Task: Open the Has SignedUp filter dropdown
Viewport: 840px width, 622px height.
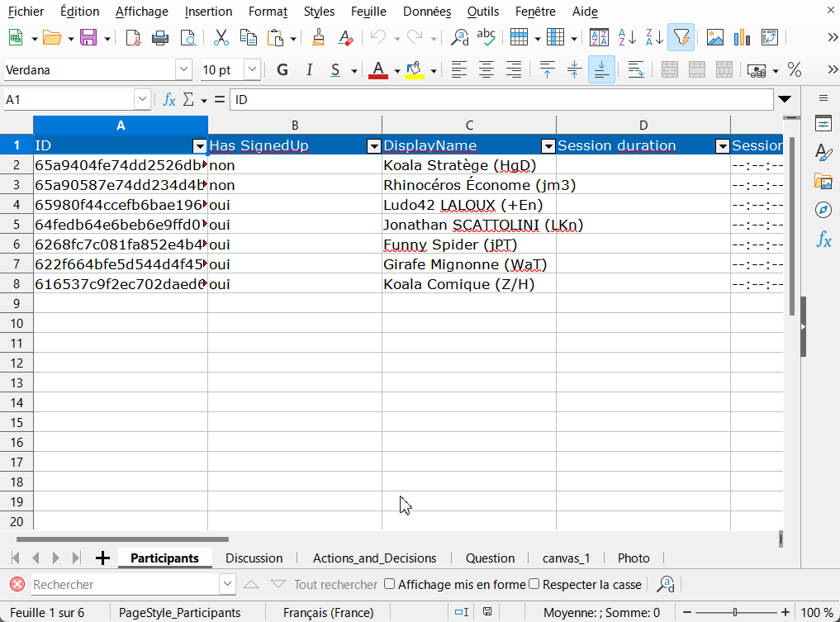Action: click(374, 145)
